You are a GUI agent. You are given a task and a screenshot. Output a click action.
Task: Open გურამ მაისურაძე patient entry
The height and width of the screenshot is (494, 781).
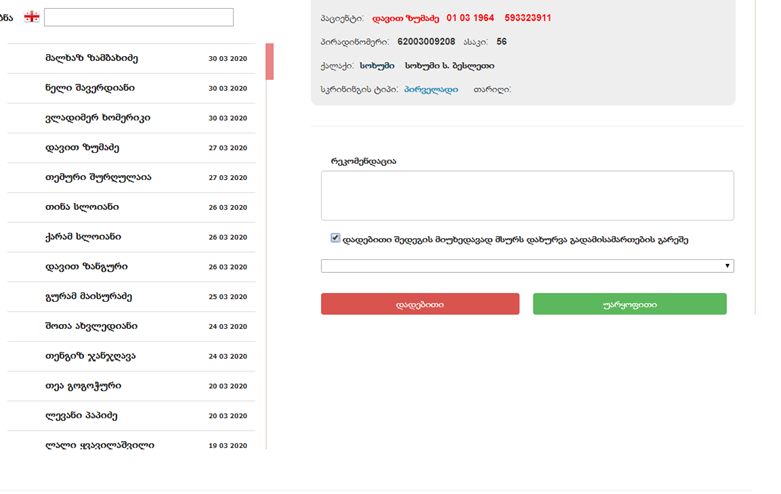[x=89, y=297]
